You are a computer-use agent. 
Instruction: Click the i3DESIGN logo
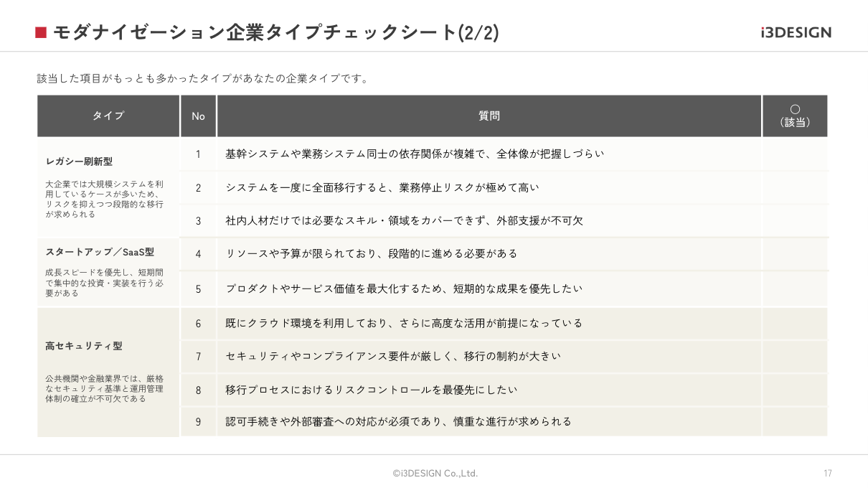click(796, 32)
